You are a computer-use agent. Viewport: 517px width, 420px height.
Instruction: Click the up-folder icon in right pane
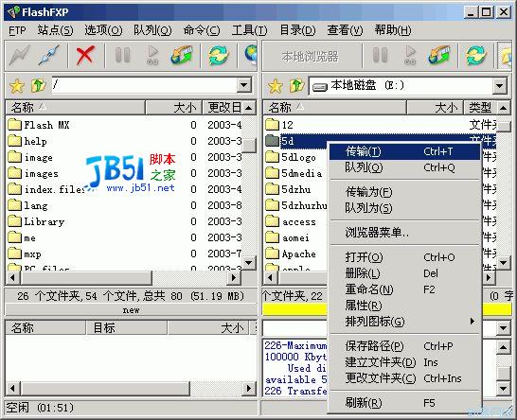click(x=296, y=85)
